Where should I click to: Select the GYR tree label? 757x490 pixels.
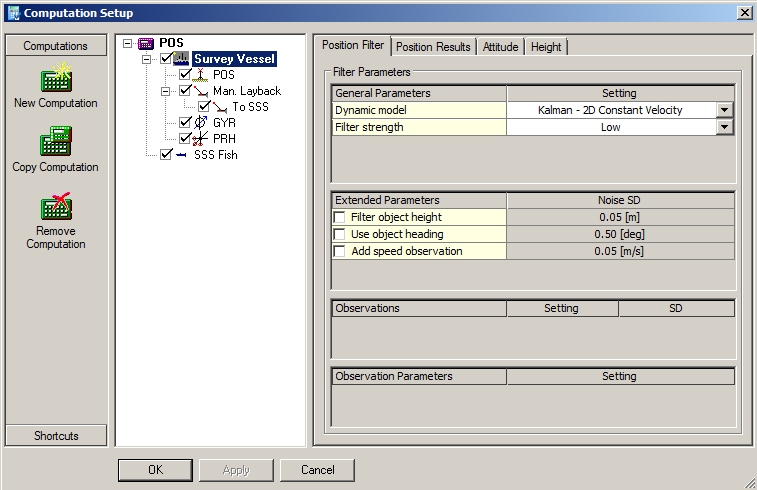[x=224, y=123]
